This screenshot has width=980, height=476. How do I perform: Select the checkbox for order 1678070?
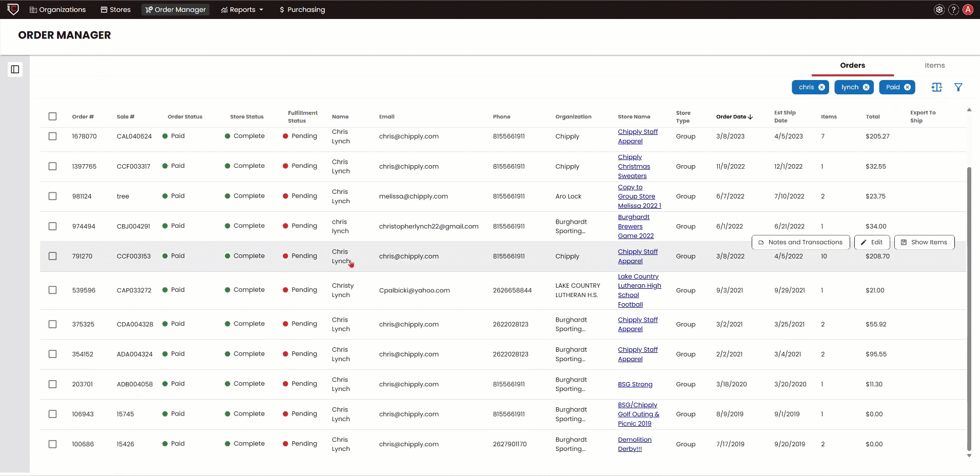[52, 136]
